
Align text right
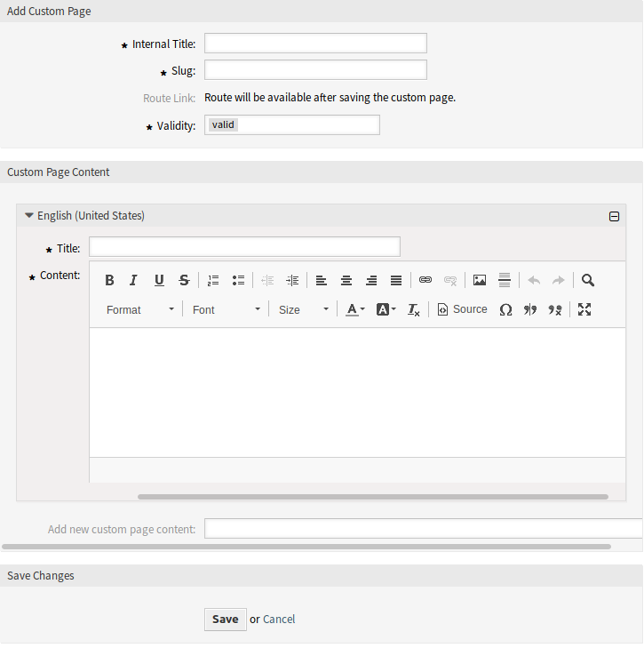(x=371, y=280)
